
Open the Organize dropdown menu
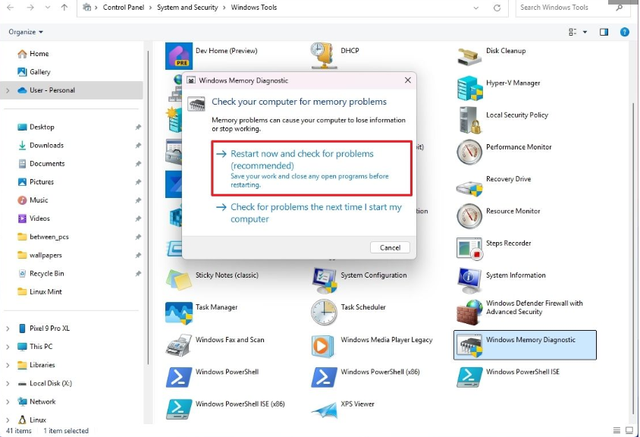(x=26, y=32)
